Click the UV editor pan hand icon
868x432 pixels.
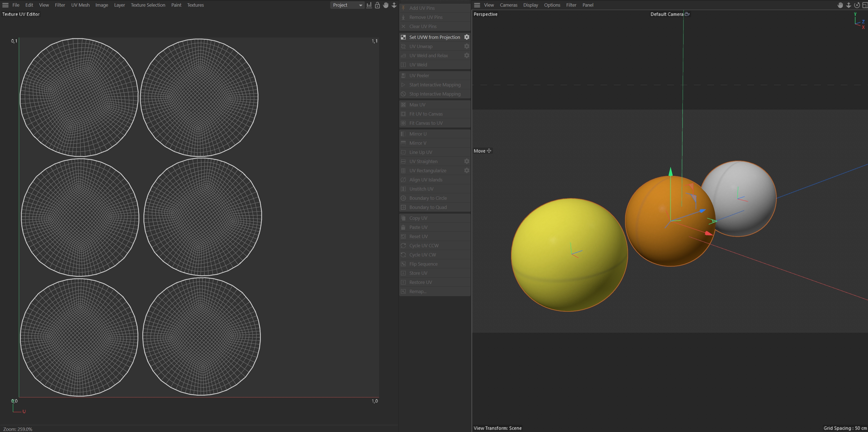click(x=386, y=5)
